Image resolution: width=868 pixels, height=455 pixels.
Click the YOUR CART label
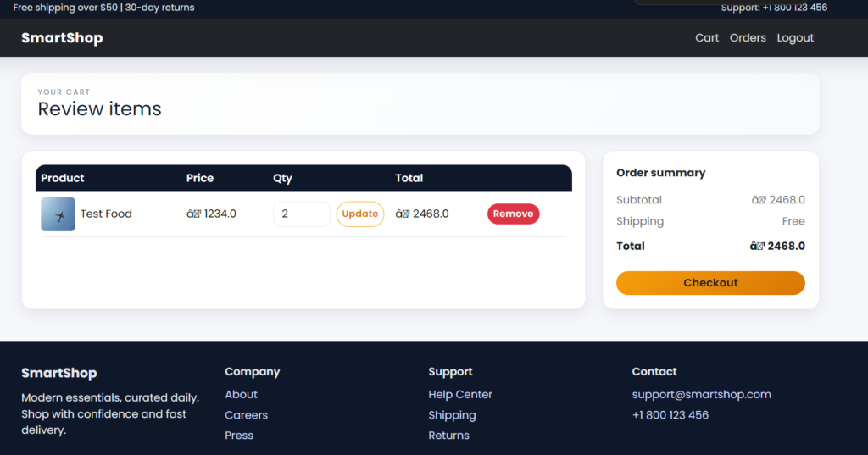(x=64, y=92)
